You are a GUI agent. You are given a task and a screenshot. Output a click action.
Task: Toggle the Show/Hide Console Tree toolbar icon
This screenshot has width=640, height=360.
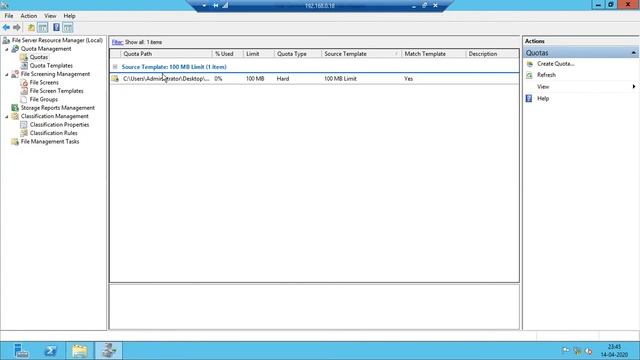tap(42, 27)
